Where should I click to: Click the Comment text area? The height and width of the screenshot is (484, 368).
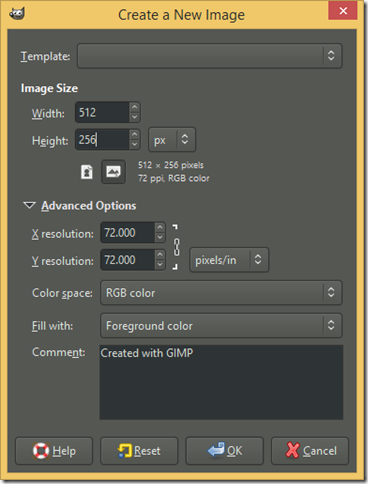[221, 382]
